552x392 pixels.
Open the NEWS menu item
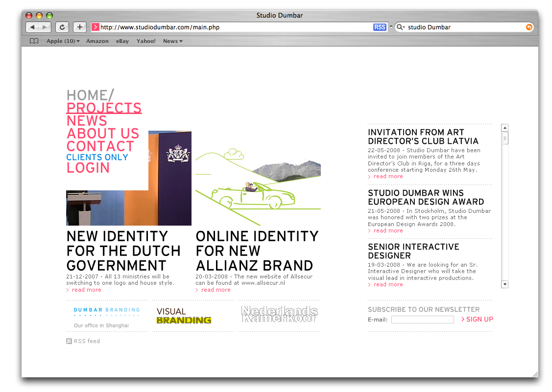(x=87, y=121)
